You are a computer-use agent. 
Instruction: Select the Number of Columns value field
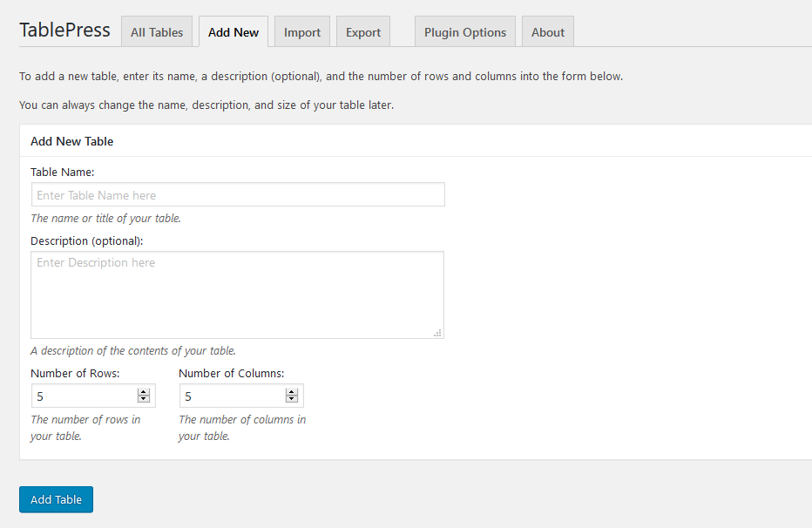click(231, 395)
